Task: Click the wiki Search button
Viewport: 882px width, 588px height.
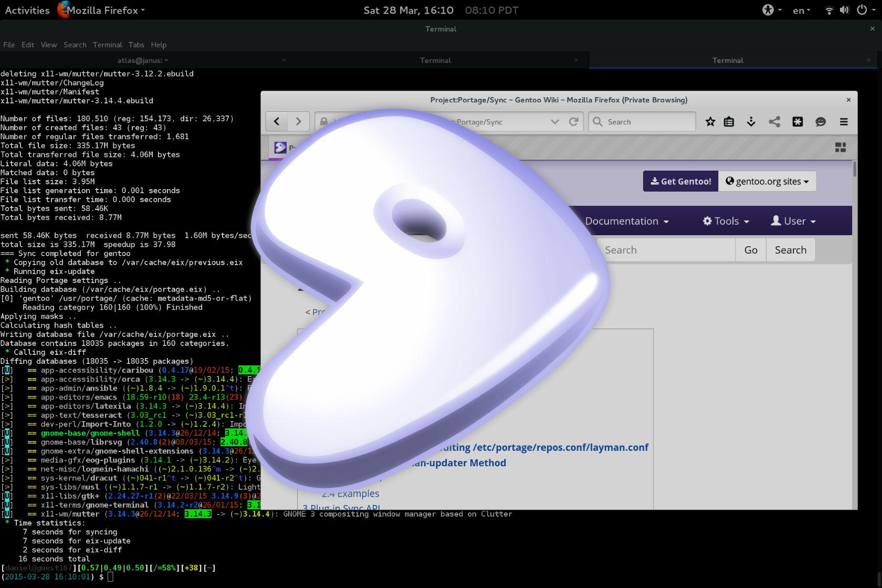Action: [791, 250]
